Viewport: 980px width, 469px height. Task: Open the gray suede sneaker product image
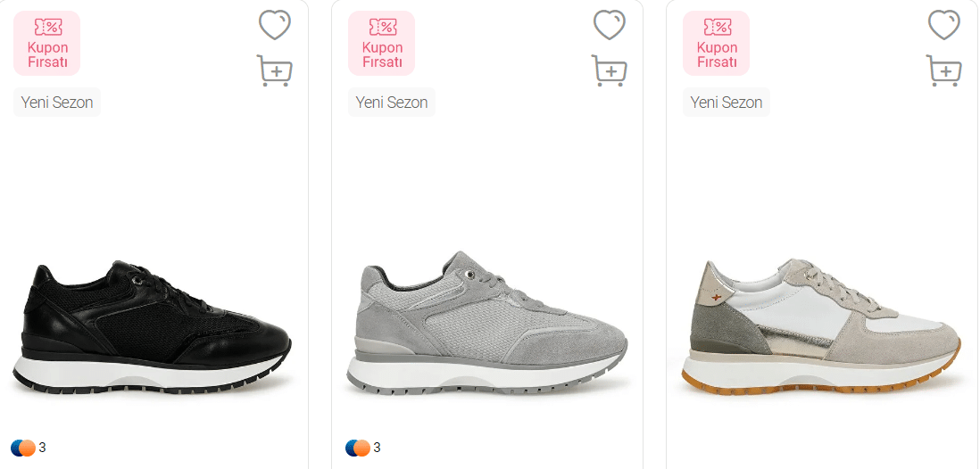pyautogui.click(x=486, y=324)
